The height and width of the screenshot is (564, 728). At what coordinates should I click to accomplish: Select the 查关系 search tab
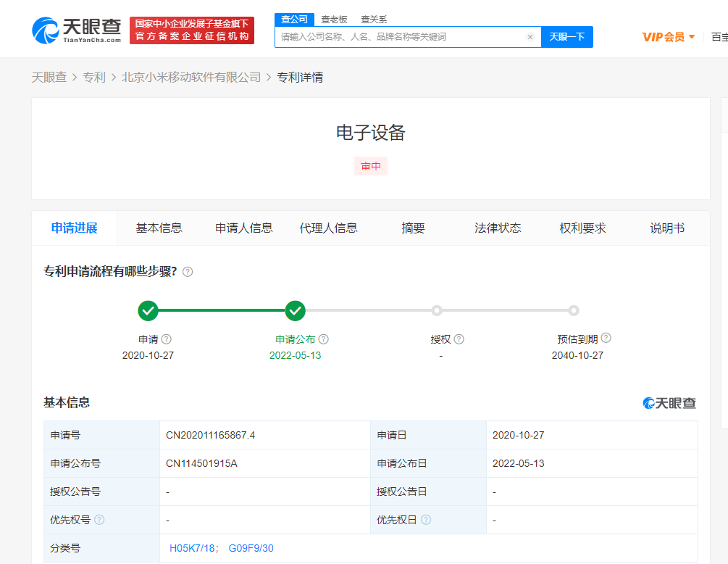[x=374, y=20]
